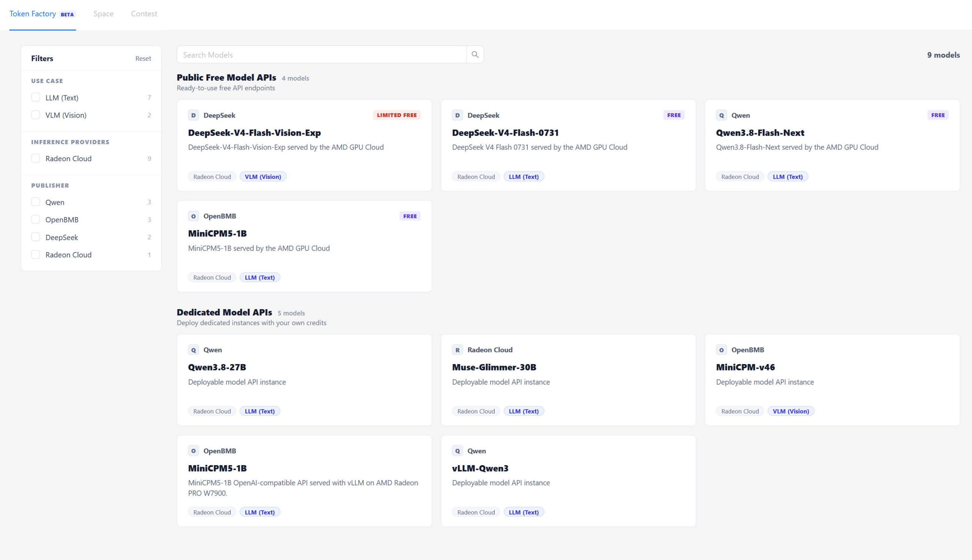Filter by OpenBMB publisher checkbox
972x560 pixels.
(x=35, y=219)
